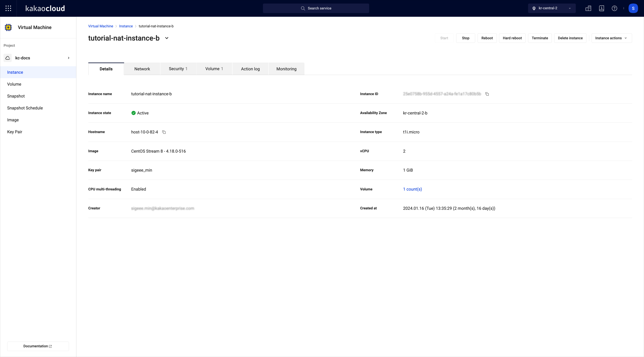Copy the Instance ID
The width and height of the screenshot is (644, 357).
point(487,94)
